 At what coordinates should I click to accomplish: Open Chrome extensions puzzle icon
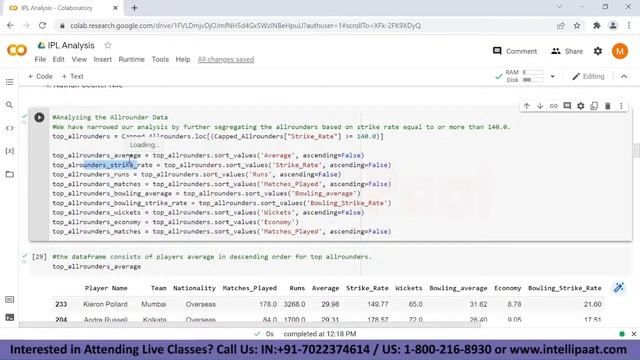[597, 25]
